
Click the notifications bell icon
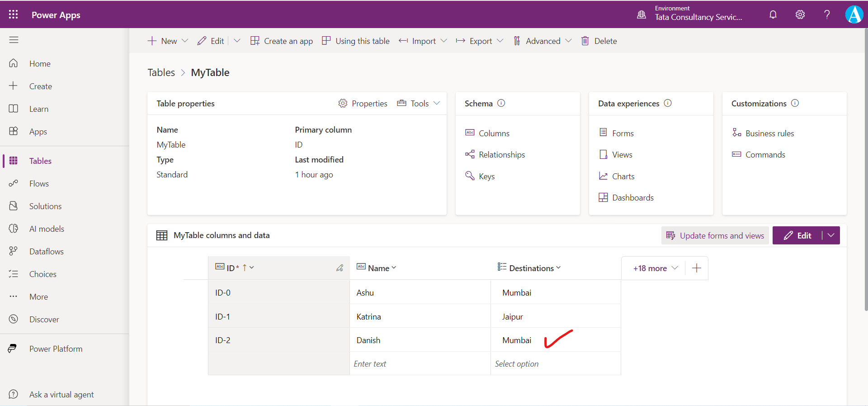click(773, 14)
